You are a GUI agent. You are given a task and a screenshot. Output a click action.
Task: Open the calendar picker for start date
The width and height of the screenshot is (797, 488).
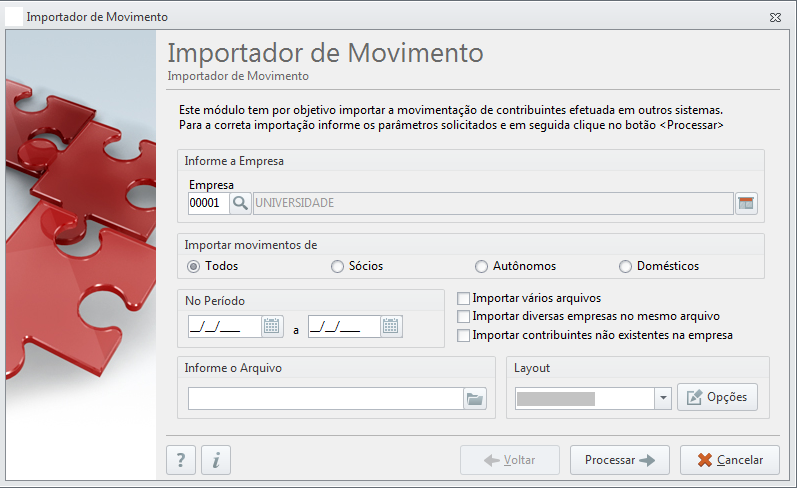coord(272,326)
